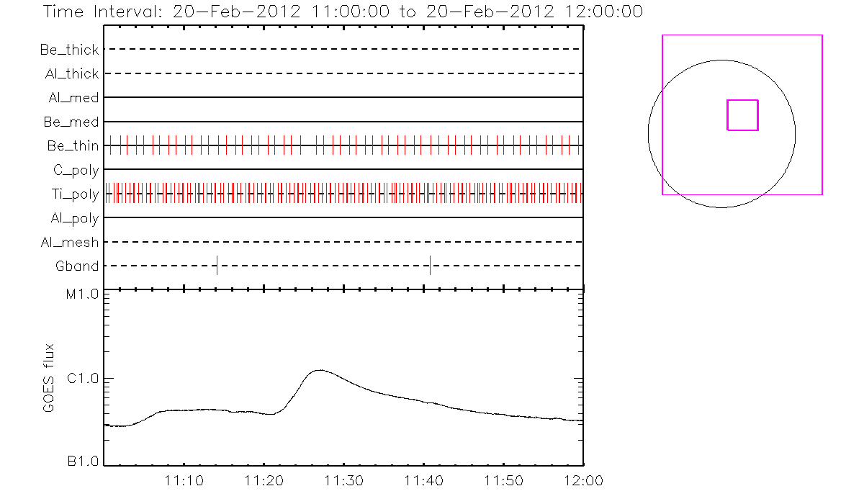This screenshot has width=864, height=504.
Task: Click the Be_thin filter label
Action: [73, 145]
